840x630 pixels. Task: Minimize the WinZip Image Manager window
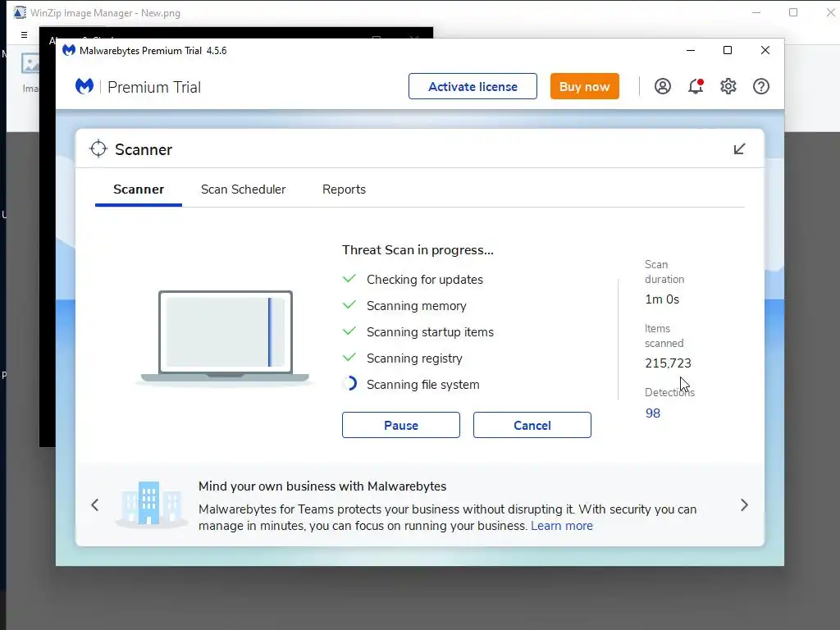click(x=756, y=12)
